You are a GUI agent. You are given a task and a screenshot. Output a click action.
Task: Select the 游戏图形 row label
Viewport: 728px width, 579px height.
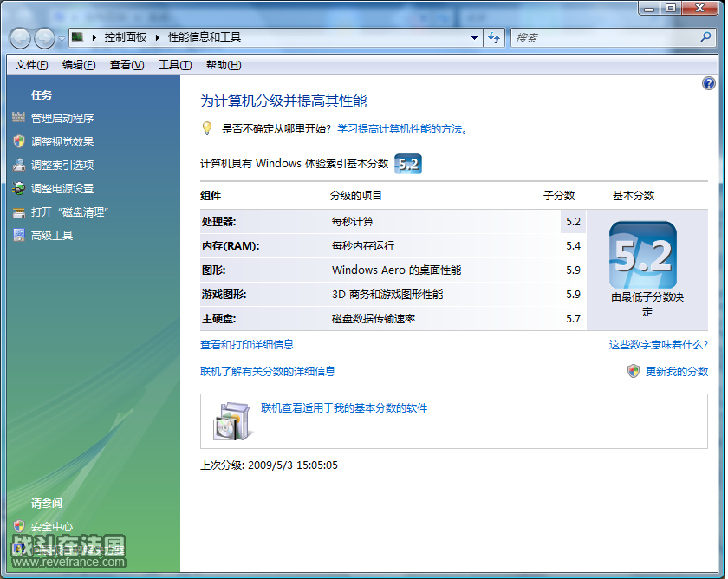(224, 295)
